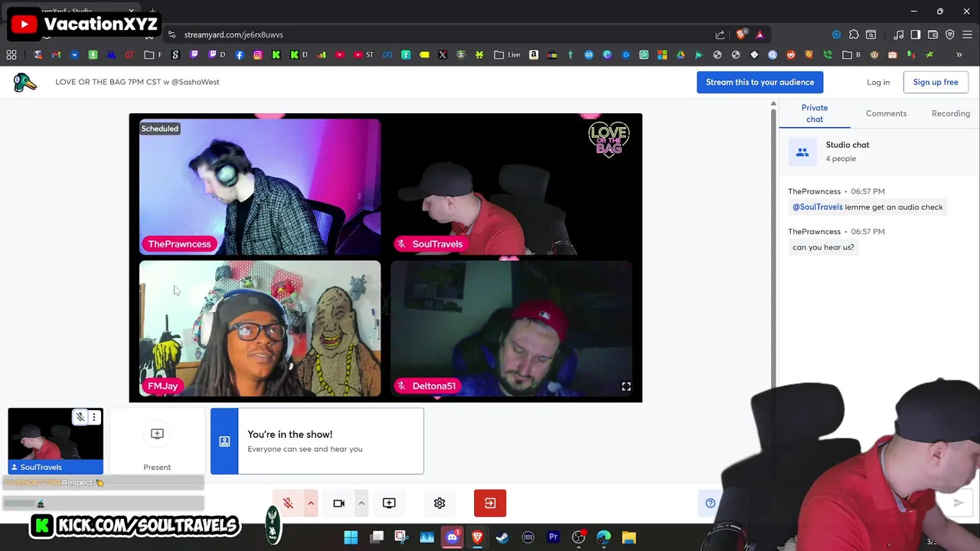Open Brave Shields lion icon
This screenshot has height=551, width=980.
[x=740, y=34]
